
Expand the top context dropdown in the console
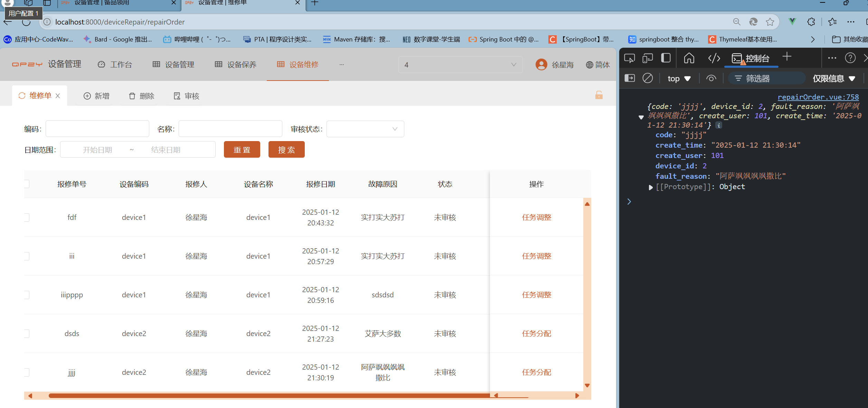pos(679,78)
